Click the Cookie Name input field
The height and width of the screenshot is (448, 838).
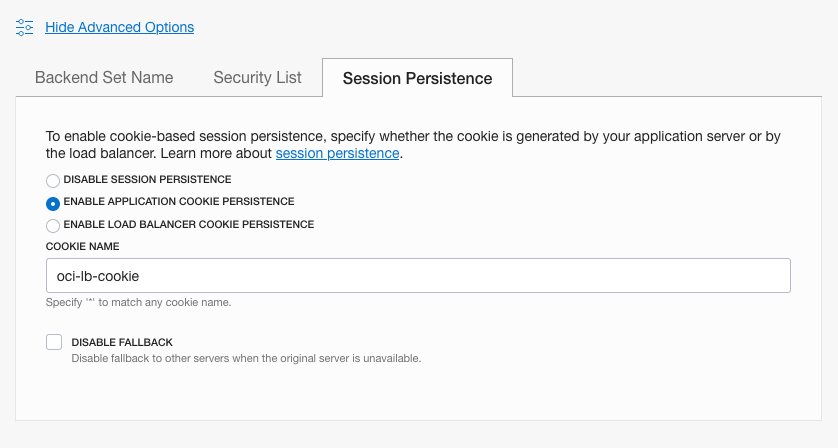click(418, 276)
